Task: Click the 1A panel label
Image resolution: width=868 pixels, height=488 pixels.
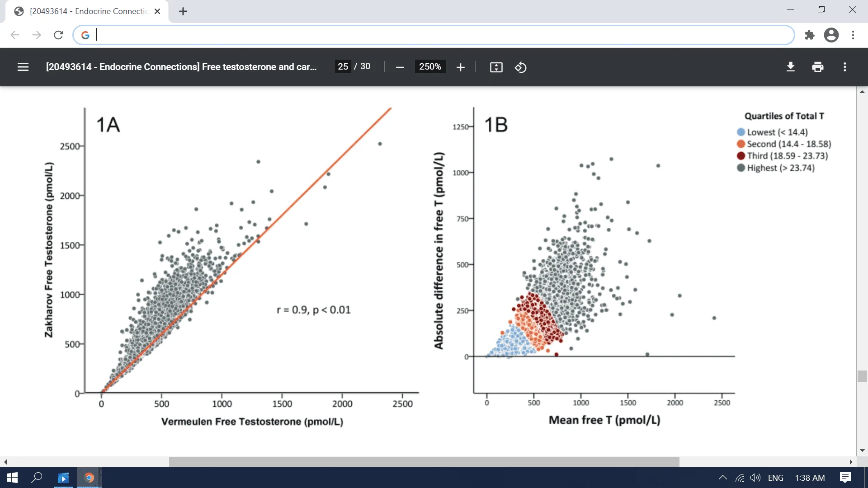Action: [108, 125]
